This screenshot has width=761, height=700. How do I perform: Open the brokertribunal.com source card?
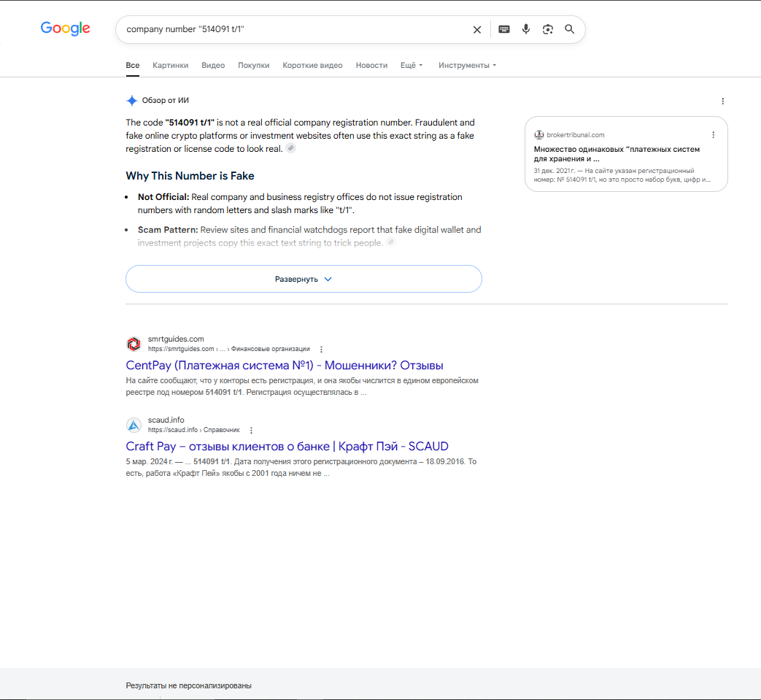(x=626, y=154)
